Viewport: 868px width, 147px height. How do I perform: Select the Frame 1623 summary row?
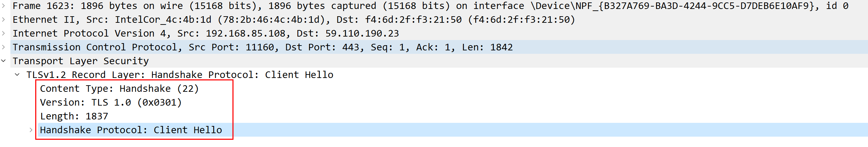point(207,6)
